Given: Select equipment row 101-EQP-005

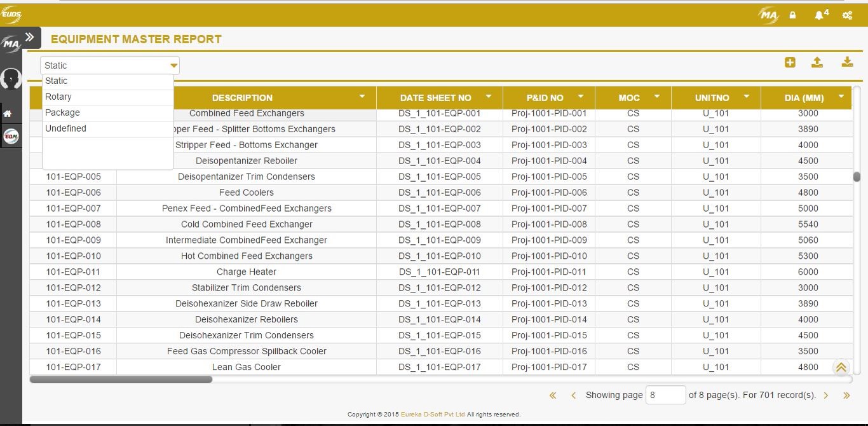Looking at the screenshot, I should pyautogui.click(x=441, y=177).
